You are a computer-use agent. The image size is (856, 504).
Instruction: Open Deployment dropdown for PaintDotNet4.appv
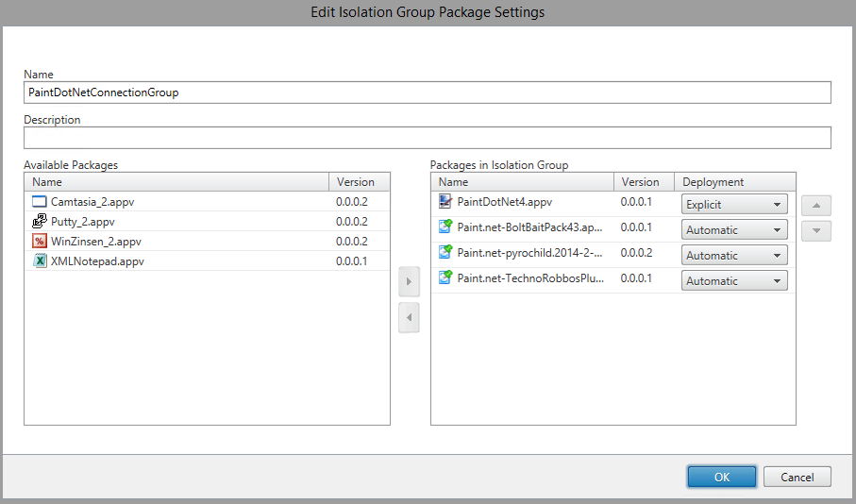click(734, 204)
